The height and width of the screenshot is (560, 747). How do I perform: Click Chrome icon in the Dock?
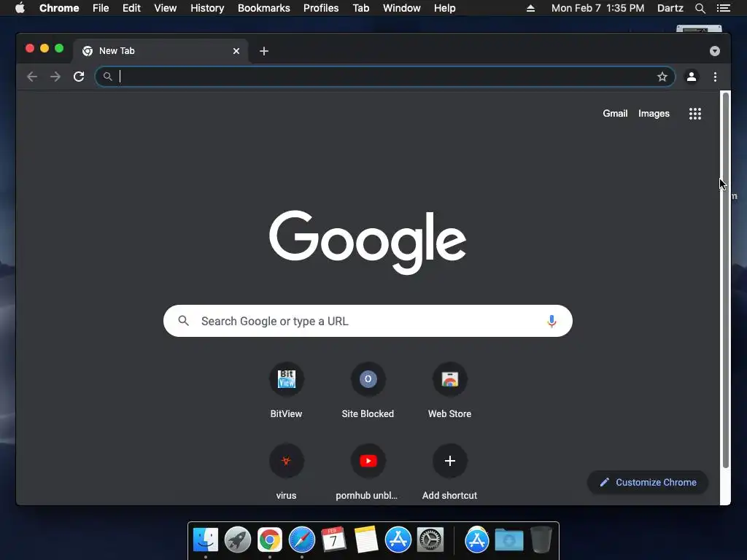click(270, 540)
